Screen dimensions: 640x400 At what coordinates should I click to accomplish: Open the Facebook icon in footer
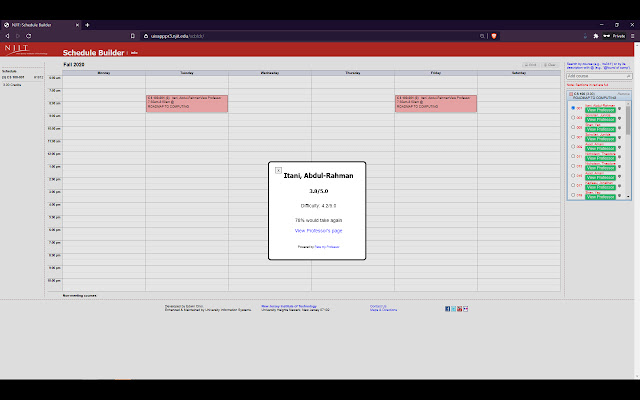[x=447, y=309]
